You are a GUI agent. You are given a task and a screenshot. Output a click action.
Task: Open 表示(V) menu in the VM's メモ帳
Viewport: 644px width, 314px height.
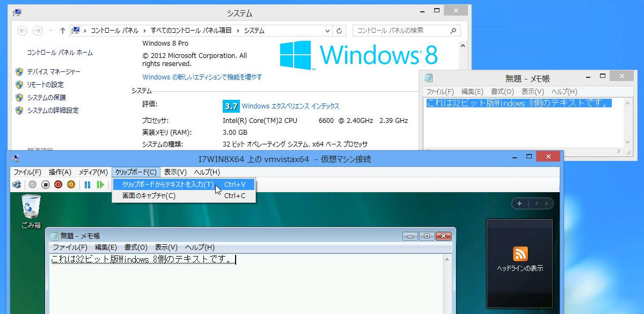pos(166,247)
